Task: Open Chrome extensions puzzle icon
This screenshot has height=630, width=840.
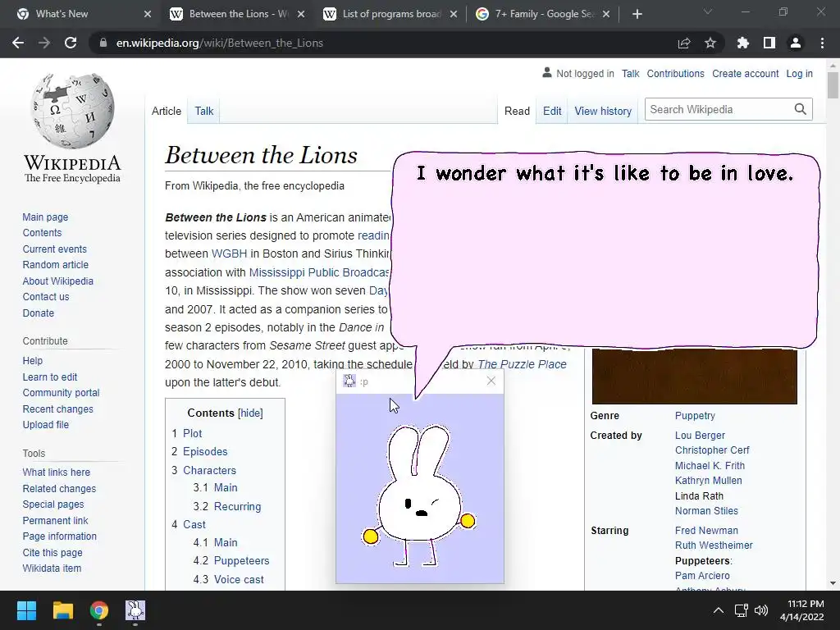Action: click(x=743, y=43)
